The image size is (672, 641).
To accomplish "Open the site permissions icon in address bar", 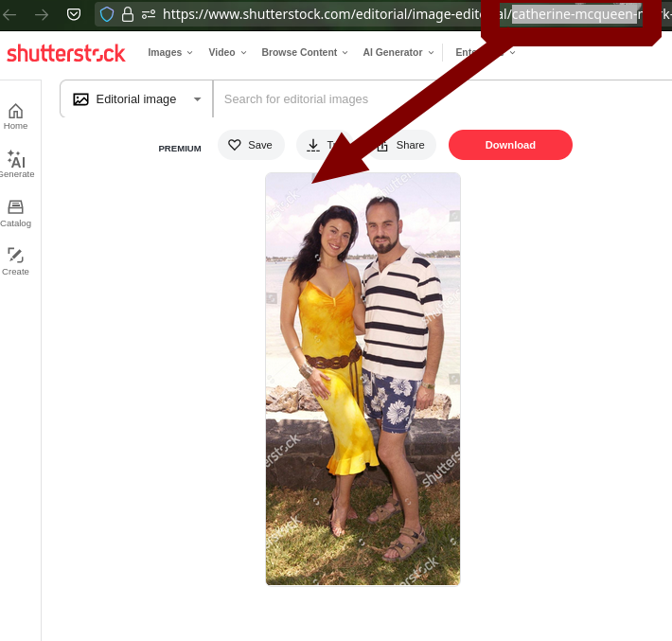I will pos(149,15).
